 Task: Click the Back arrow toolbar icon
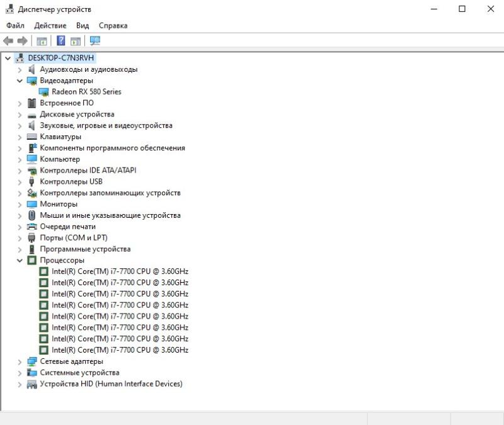pos(8,41)
